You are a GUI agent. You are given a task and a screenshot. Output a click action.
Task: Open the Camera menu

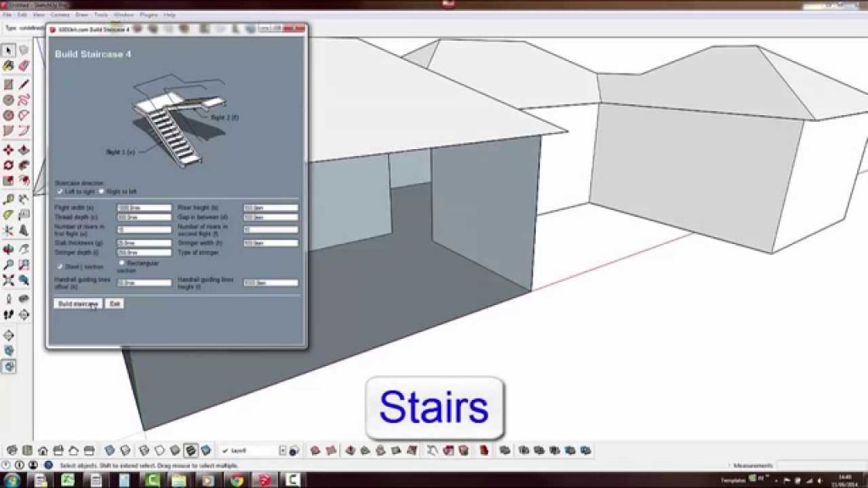(59, 14)
